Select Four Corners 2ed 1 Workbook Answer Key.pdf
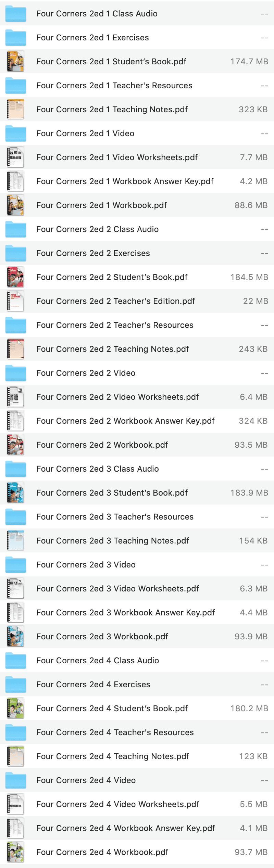 (126, 181)
